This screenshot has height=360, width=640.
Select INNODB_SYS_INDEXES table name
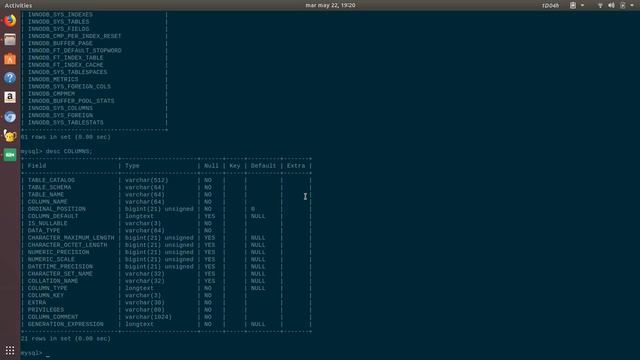click(60, 15)
